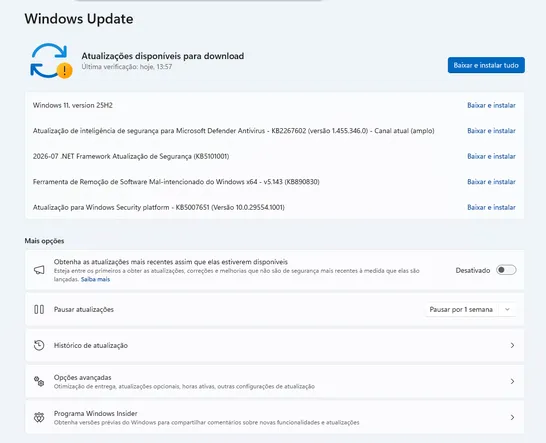Click the Mais opções section label
The width and height of the screenshot is (546, 443).
44,241
